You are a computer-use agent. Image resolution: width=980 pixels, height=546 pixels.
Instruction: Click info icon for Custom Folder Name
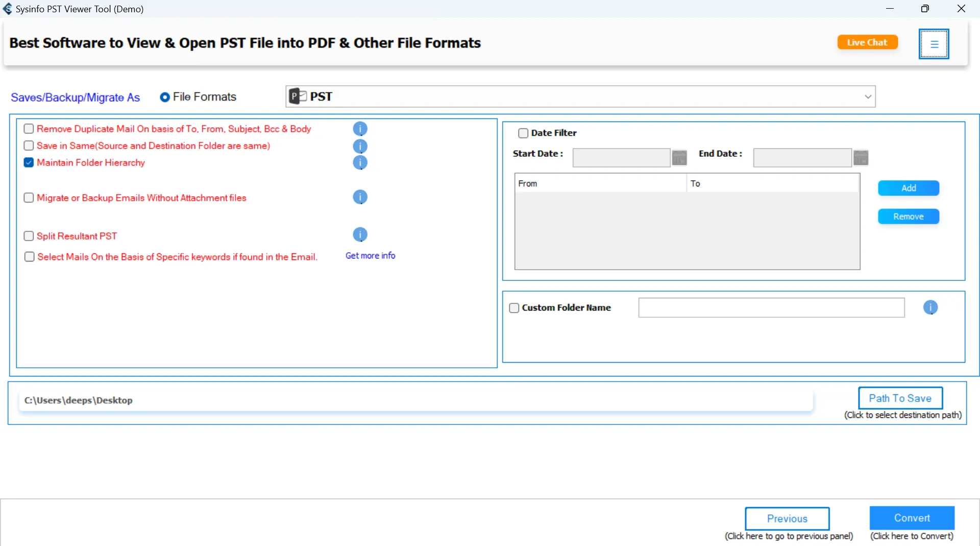point(930,307)
